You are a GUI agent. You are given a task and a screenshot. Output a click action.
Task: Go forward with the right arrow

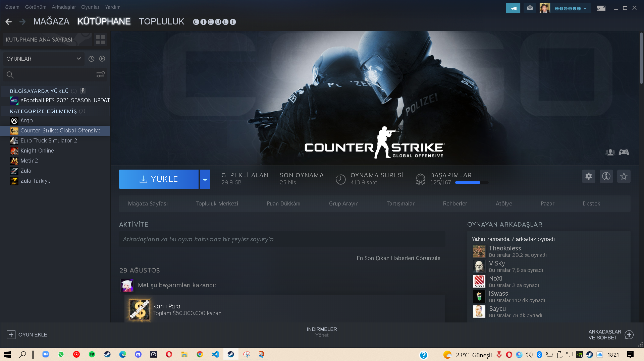[x=22, y=22]
